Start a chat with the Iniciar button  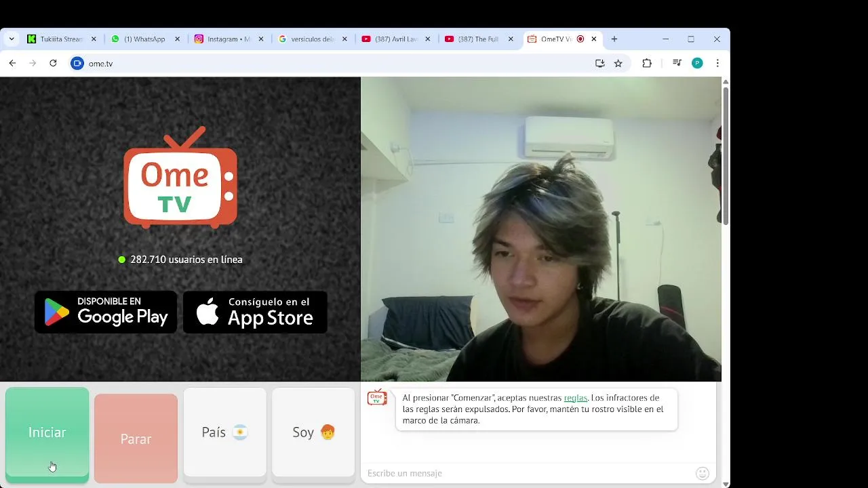(47, 434)
